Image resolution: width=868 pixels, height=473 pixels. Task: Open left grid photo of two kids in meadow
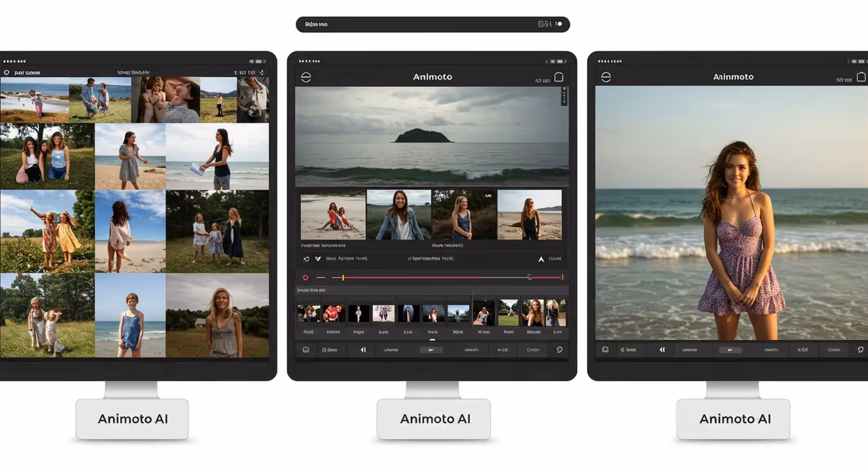[x=48, y=316]
